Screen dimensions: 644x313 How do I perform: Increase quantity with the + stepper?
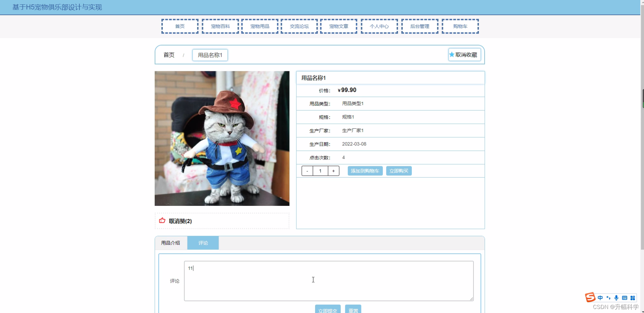coord(333,171)
